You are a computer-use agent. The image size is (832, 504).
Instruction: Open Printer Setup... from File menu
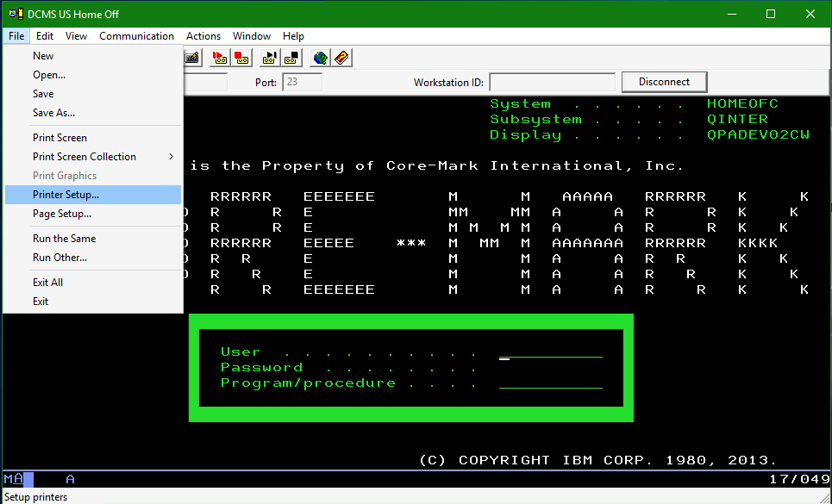[93, 195]
